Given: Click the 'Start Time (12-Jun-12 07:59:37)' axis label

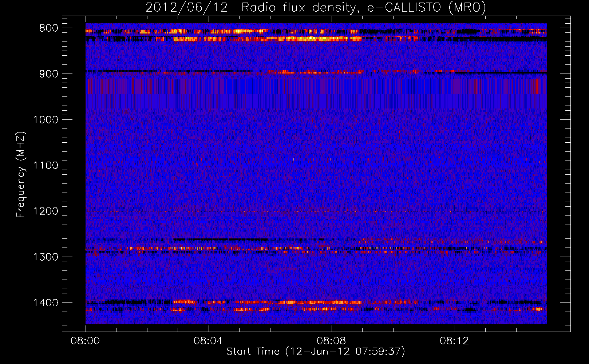Looking at the screenshot, I should click(x=316, y=352).
